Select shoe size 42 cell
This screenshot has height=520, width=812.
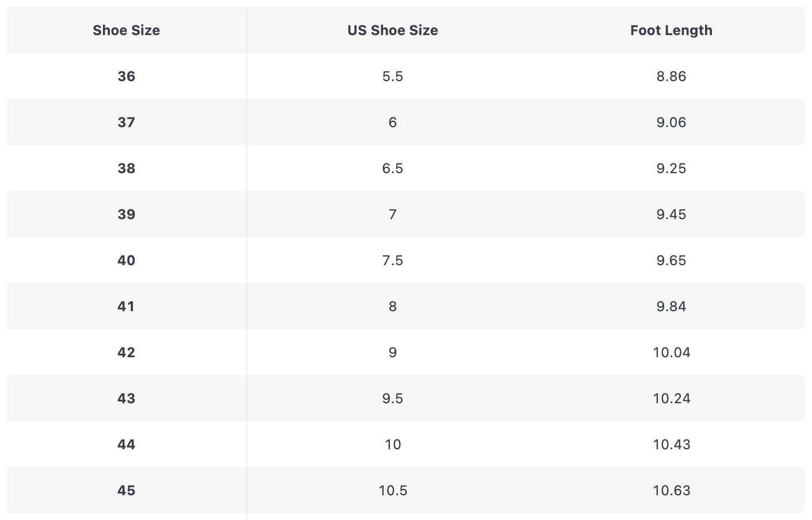(127, 353)
